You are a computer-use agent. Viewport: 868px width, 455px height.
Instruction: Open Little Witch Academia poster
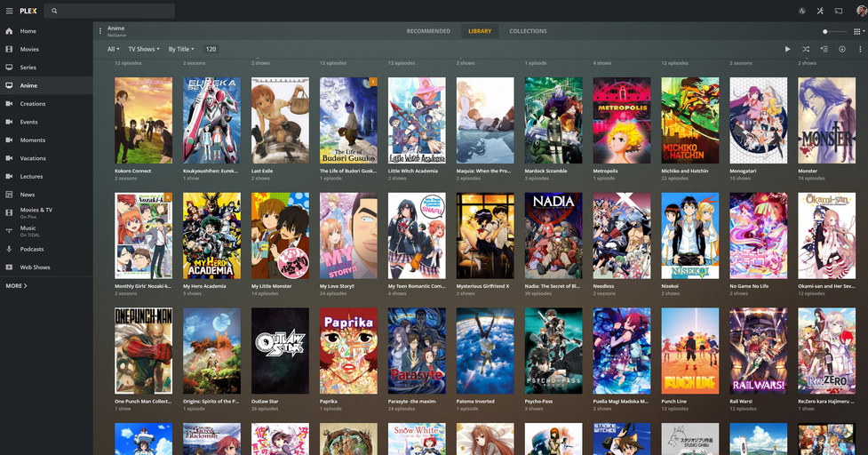(x=417, y=121)
